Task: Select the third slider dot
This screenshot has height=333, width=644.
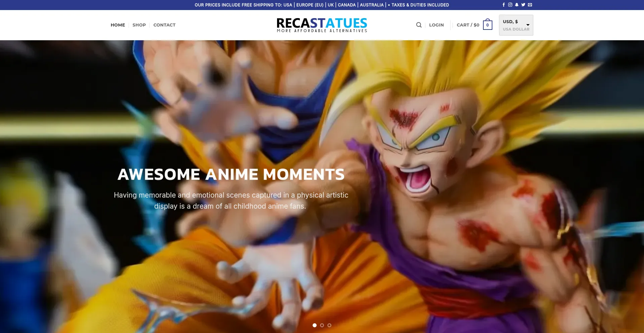Action: pos(329,325)
